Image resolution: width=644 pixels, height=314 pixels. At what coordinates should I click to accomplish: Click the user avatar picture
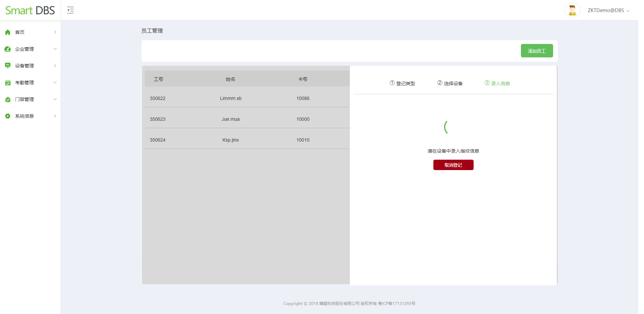point(572,10)
